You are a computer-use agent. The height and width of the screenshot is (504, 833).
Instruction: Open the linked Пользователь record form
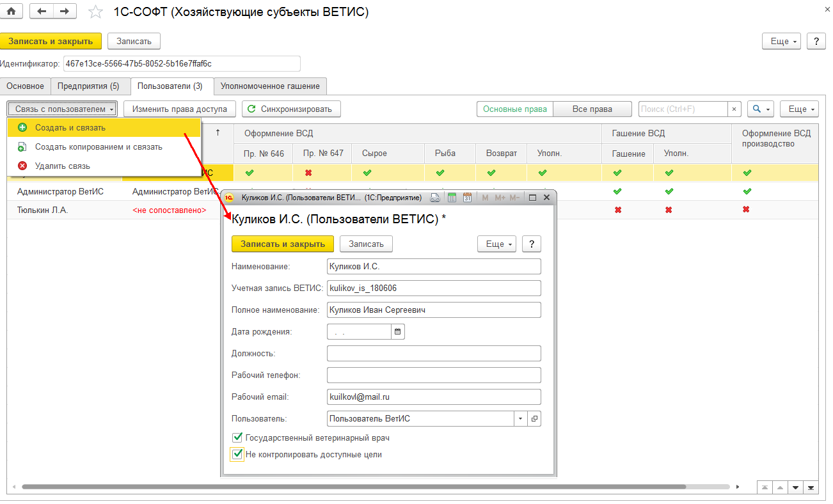(534, 418)
